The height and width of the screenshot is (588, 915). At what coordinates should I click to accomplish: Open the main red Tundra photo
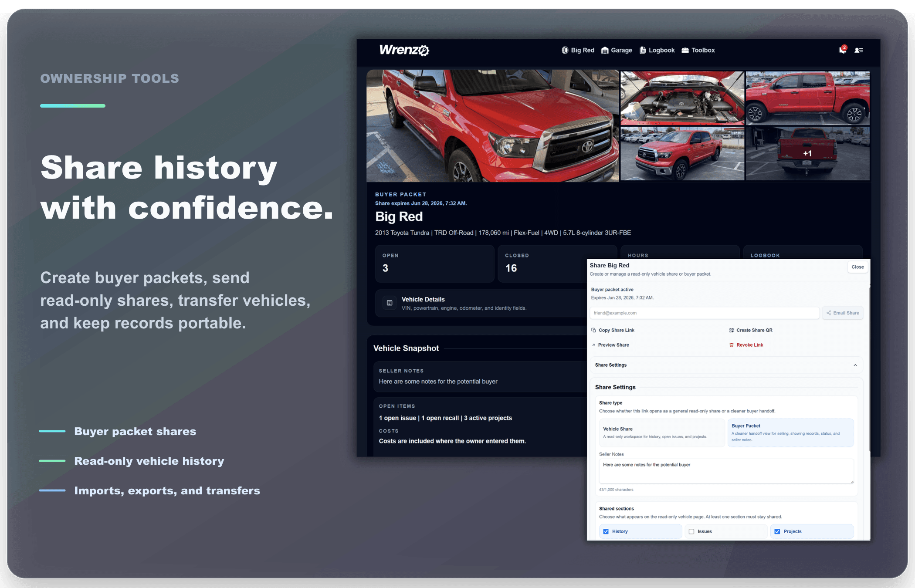pyautogui.click(x=492, y=125)
